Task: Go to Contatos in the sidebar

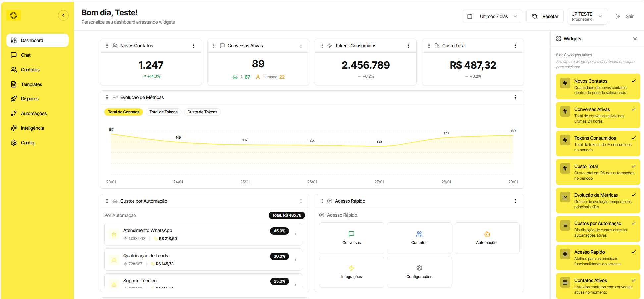Action: tap(37, 70)
